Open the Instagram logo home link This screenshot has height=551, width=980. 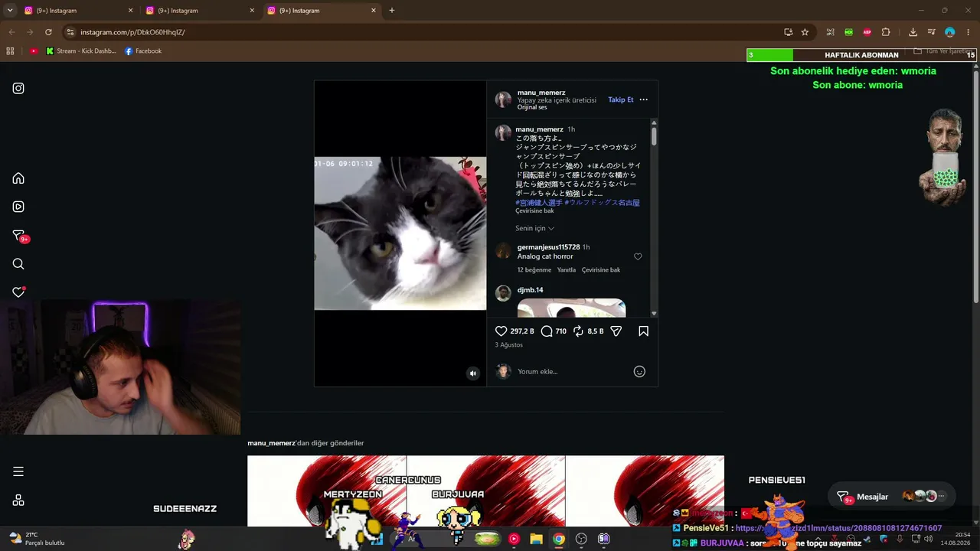tap(18, 88)
